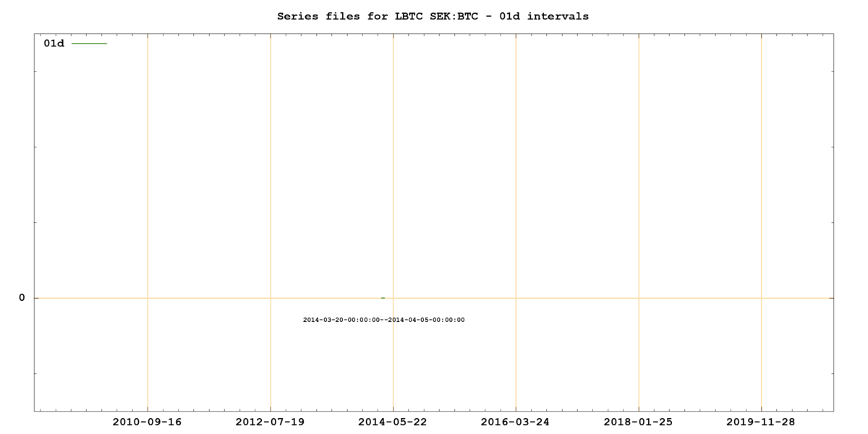Click the '01d' legend label

54,43
